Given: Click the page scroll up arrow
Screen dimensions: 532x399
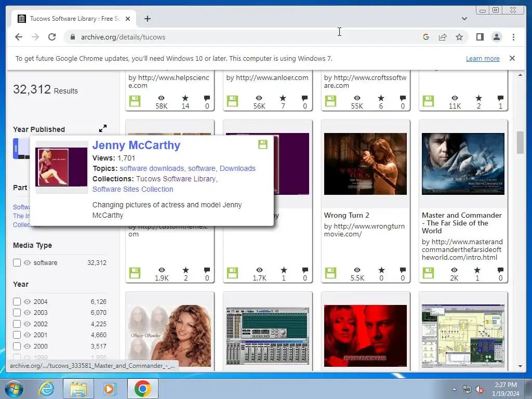Looking at the screenshot, I should click(520, 75).
